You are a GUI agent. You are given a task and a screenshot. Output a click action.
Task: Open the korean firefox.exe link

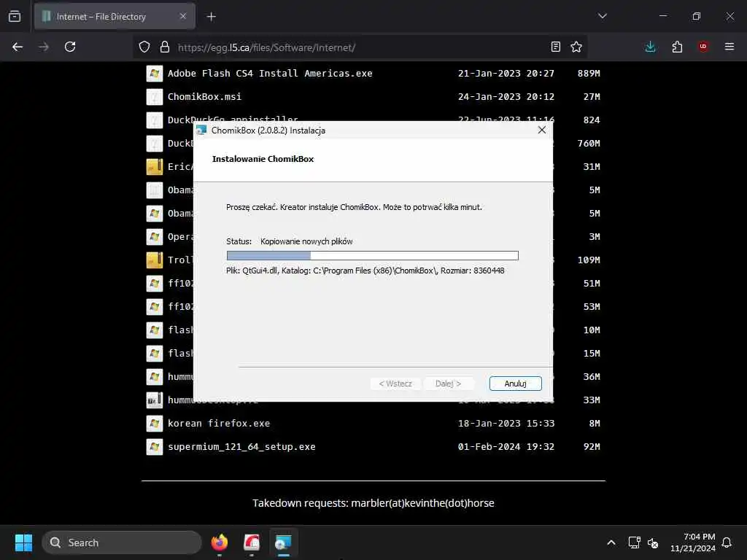[x=219, y=424]
